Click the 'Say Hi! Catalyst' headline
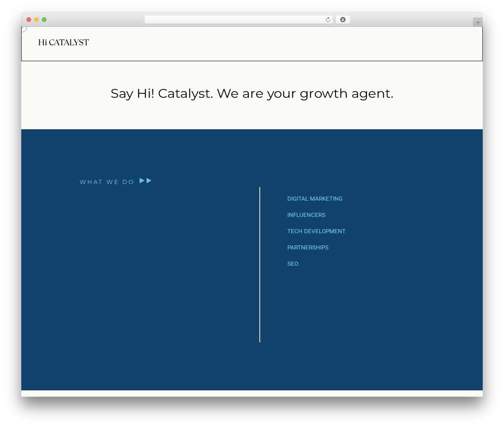504x427 pixels. (252, 94)
